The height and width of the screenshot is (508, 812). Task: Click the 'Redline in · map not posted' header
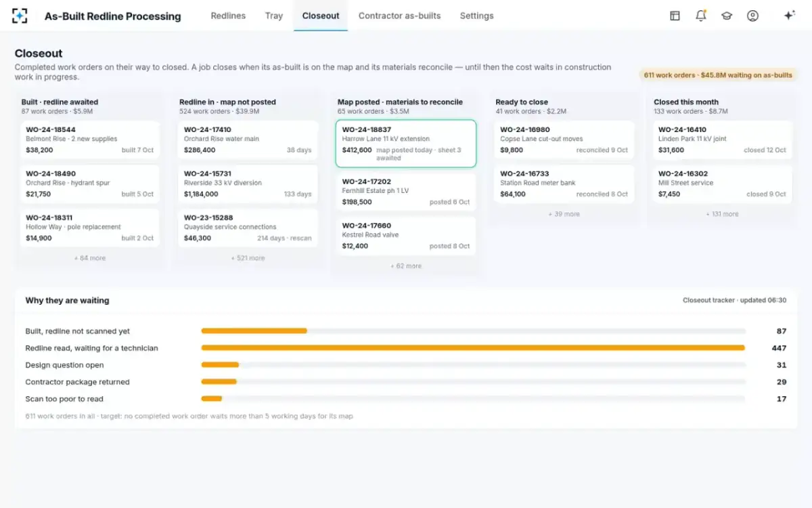227,102
